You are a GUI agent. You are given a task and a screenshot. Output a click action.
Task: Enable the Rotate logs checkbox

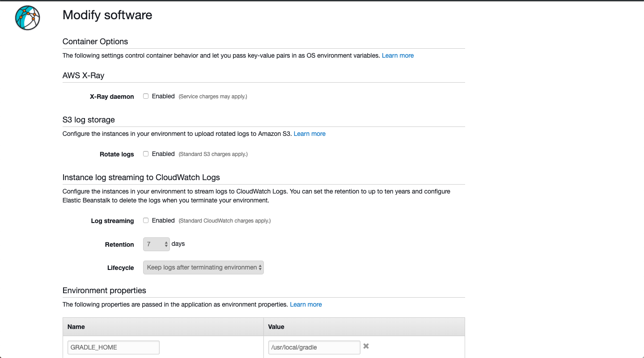click(x=145, y=153)
